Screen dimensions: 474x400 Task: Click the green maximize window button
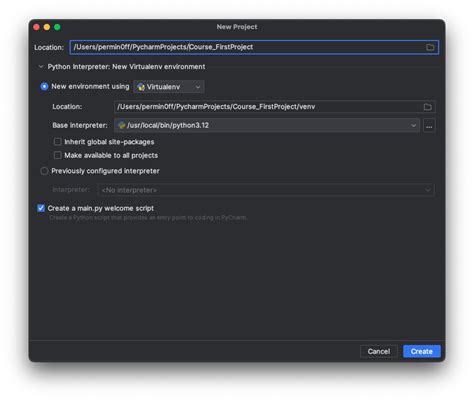click(x=57, y=27)
